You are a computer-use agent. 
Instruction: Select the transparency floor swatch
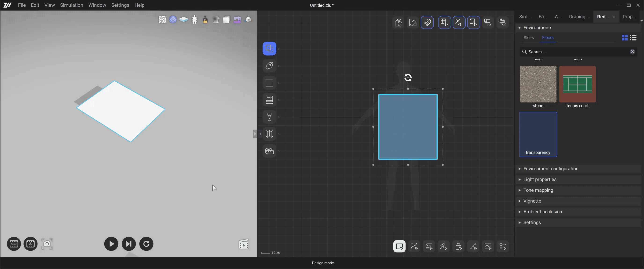point(538,134)
